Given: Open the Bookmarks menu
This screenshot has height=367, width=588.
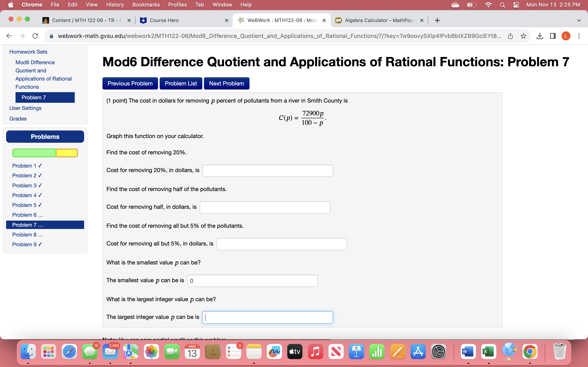Looking at the screenshot, I should pyautogui.click(x=146, y=5).
